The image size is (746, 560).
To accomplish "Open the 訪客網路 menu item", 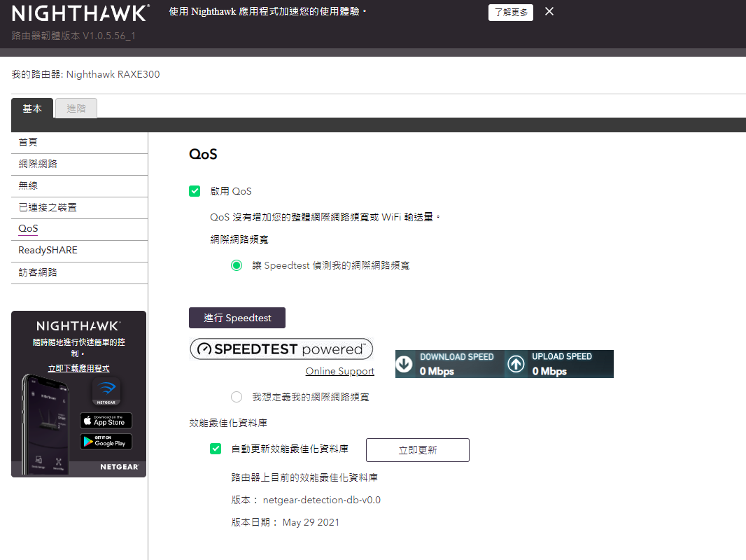I will 80,272.
